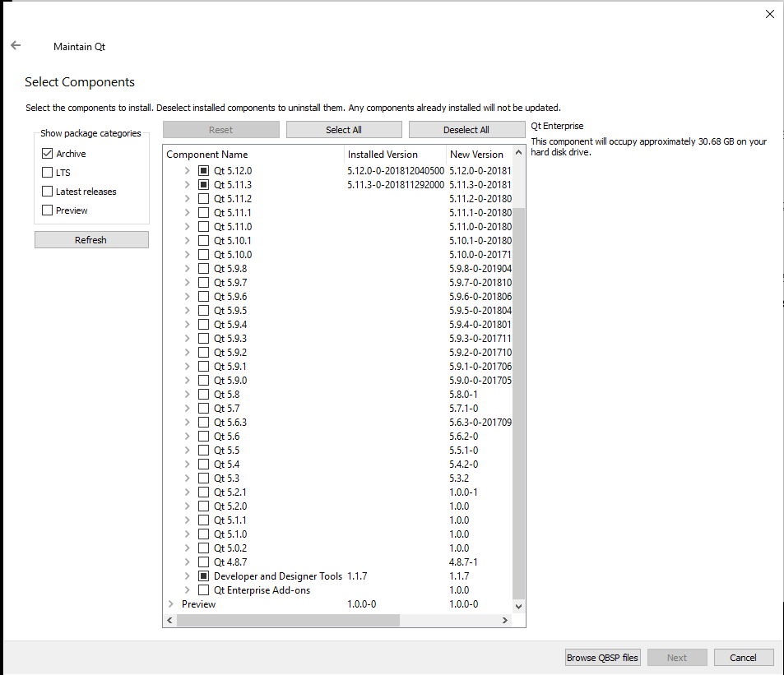The image size is (784, 675).
Task: Select the Qt 5.2.0 row label
Action: click(x=230, y=506)
